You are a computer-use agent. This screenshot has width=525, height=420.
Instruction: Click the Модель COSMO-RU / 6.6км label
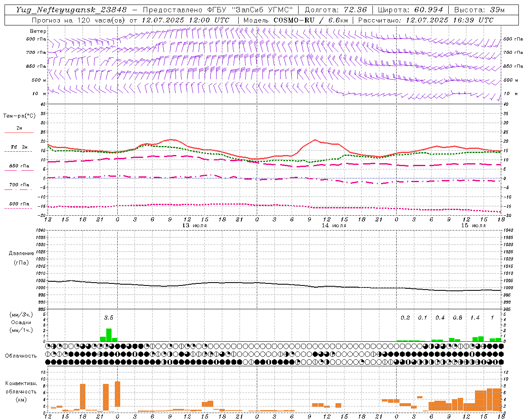coord(296,20)
